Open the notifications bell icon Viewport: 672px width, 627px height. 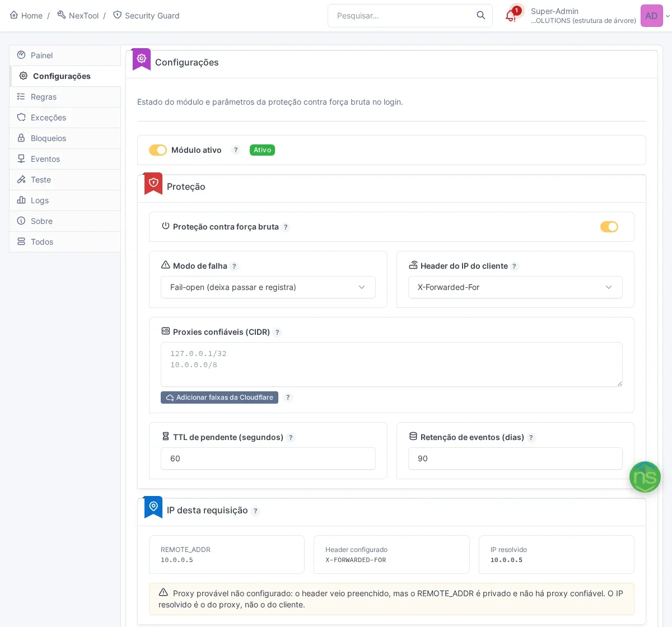[511, 16]
